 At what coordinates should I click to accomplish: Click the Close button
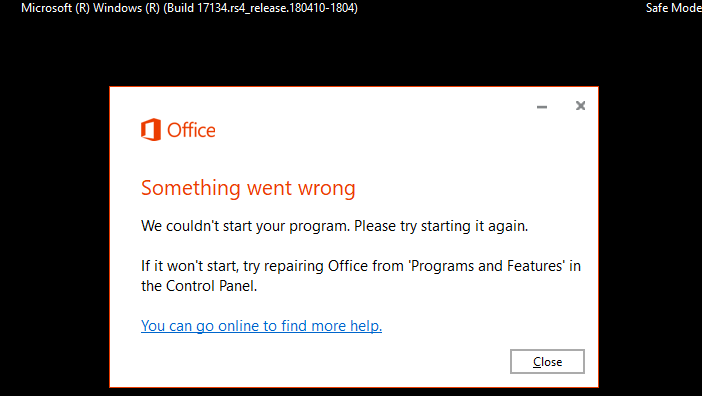tap(547, 362)
